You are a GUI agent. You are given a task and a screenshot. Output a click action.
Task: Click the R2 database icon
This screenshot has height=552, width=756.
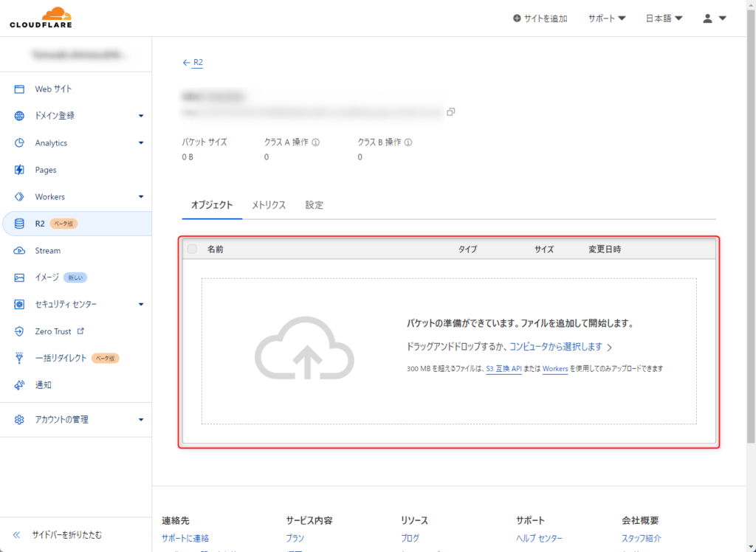pyautogui.click(x=19, y=224)
